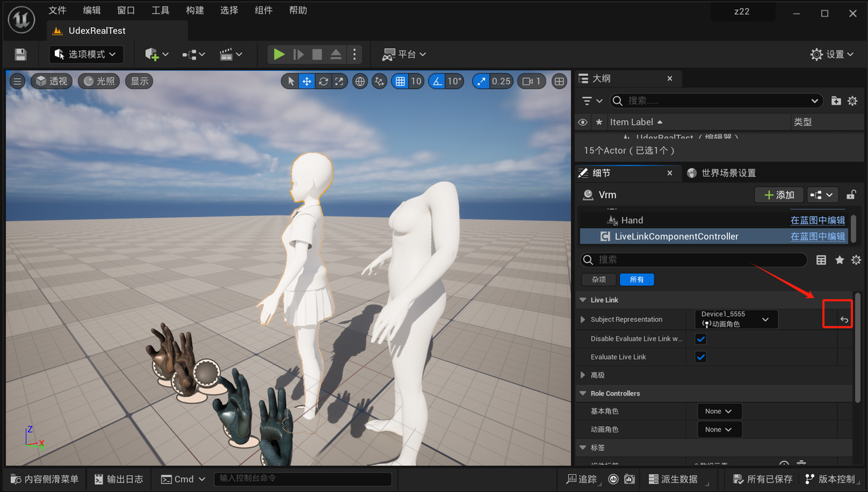Screen dimensions: 868x492
Task: Toggle grid snapping icon in viewport
Action: pyautogui.click(x=400, y=81)
